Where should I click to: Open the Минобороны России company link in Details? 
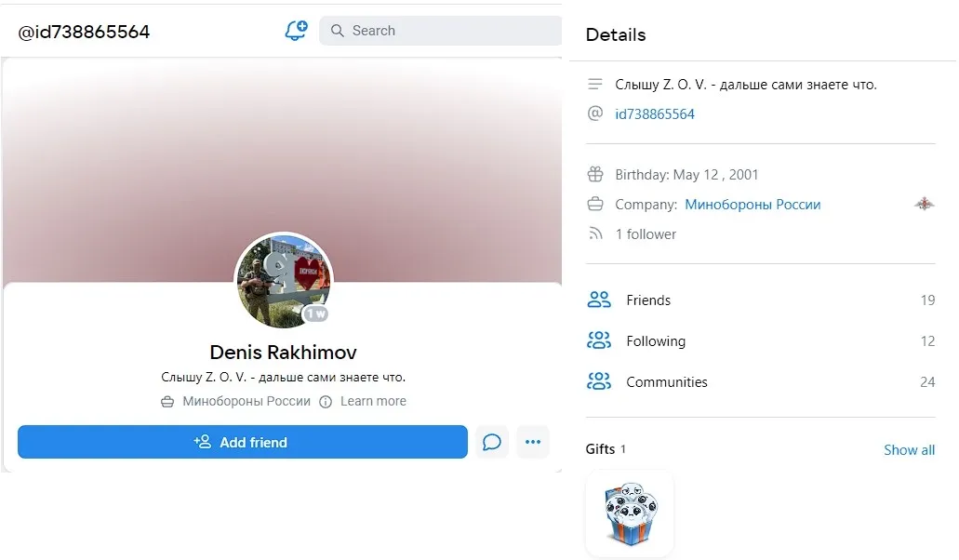point(753,205)
